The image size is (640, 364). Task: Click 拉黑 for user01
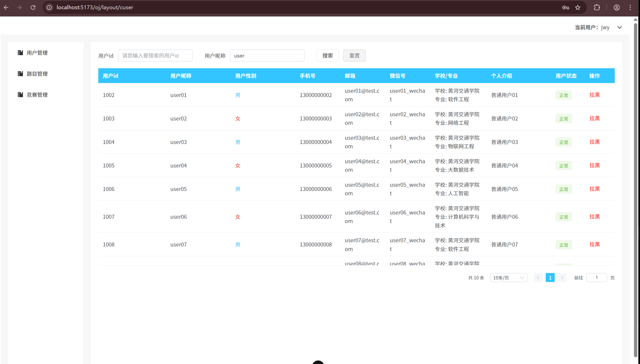tap(594, 95)
